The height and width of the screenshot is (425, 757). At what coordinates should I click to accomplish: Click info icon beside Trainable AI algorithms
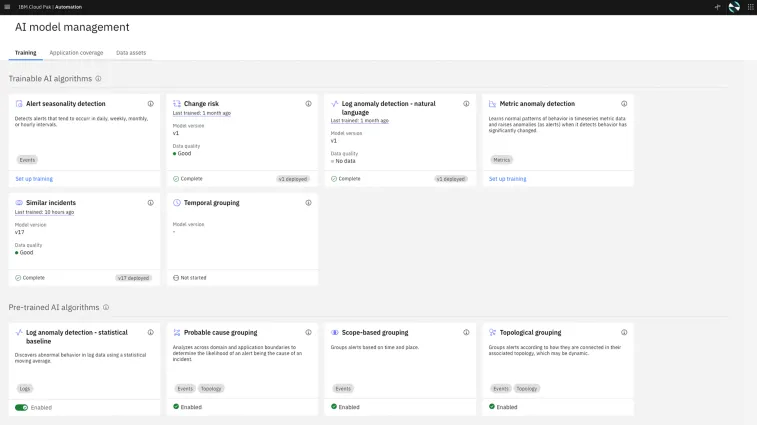[x=98, y=78]
